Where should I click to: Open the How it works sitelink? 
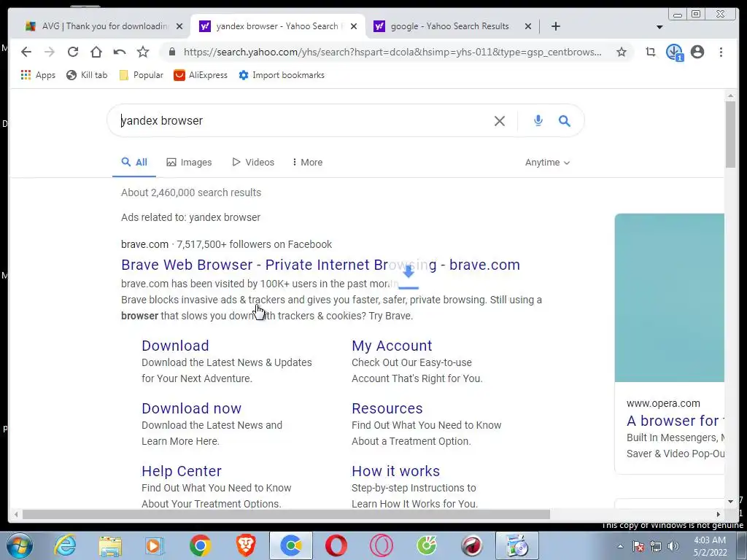click(395, 472)
